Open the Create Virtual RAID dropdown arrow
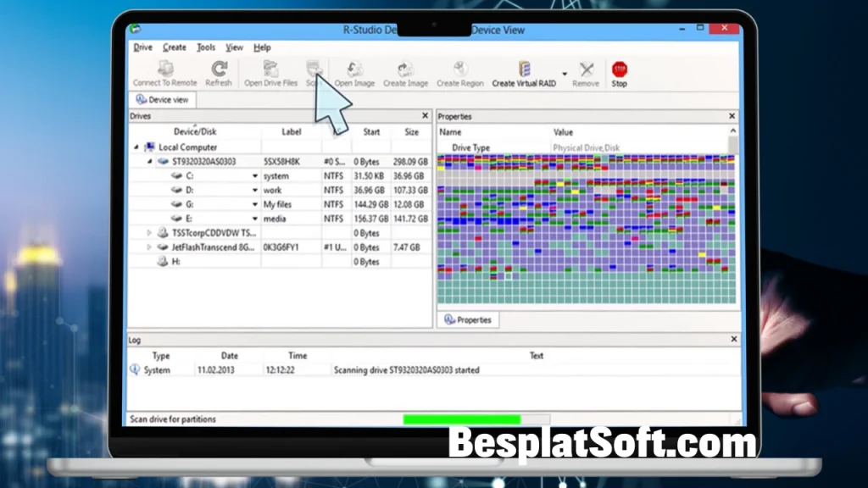 point(565,73)
